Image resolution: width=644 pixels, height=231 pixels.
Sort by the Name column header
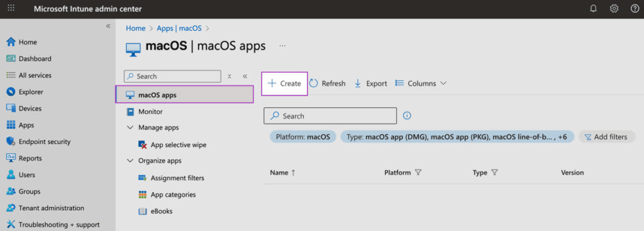tap(282, 173)
